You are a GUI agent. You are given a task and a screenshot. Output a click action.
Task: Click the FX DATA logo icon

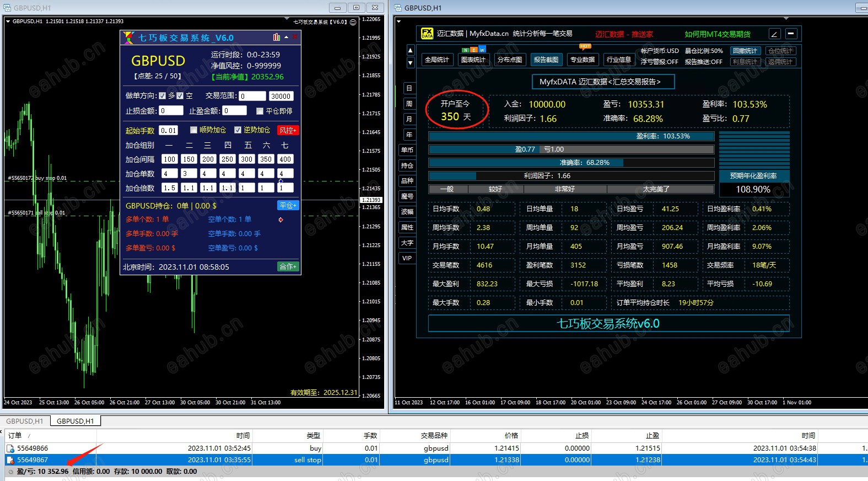(x=427, y=34)
